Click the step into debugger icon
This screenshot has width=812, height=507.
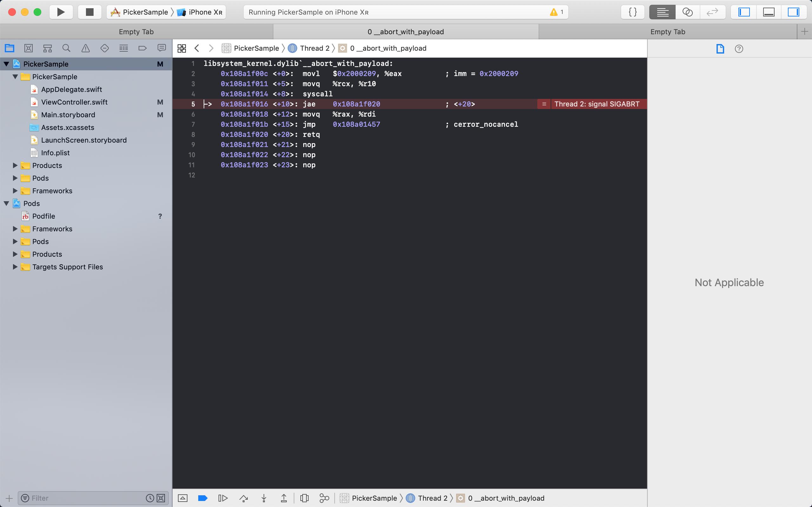[x=264, y=498]
